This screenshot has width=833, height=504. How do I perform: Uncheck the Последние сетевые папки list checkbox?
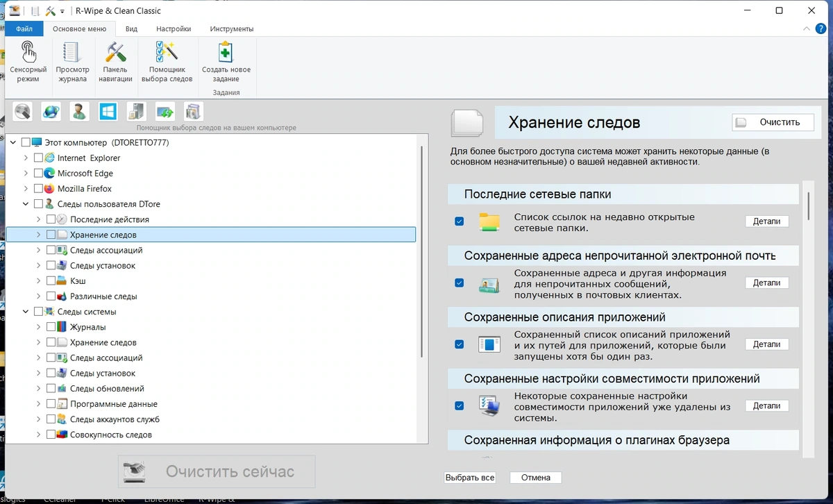coord(459,221)
